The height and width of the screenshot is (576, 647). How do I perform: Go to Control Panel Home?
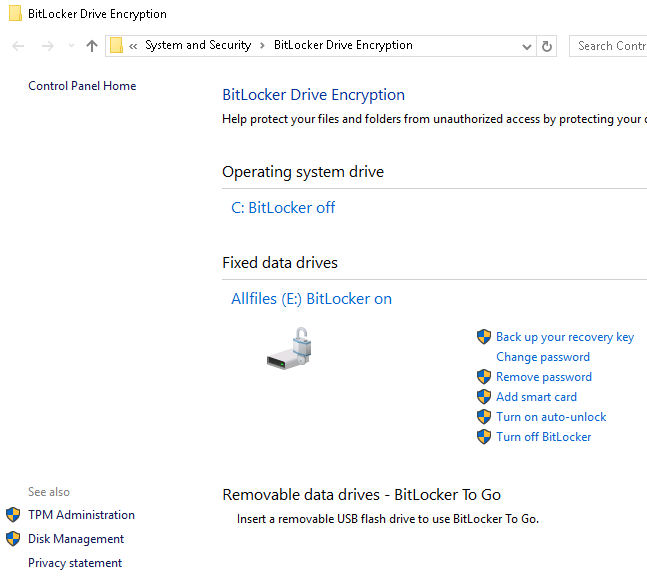point(82,86)
